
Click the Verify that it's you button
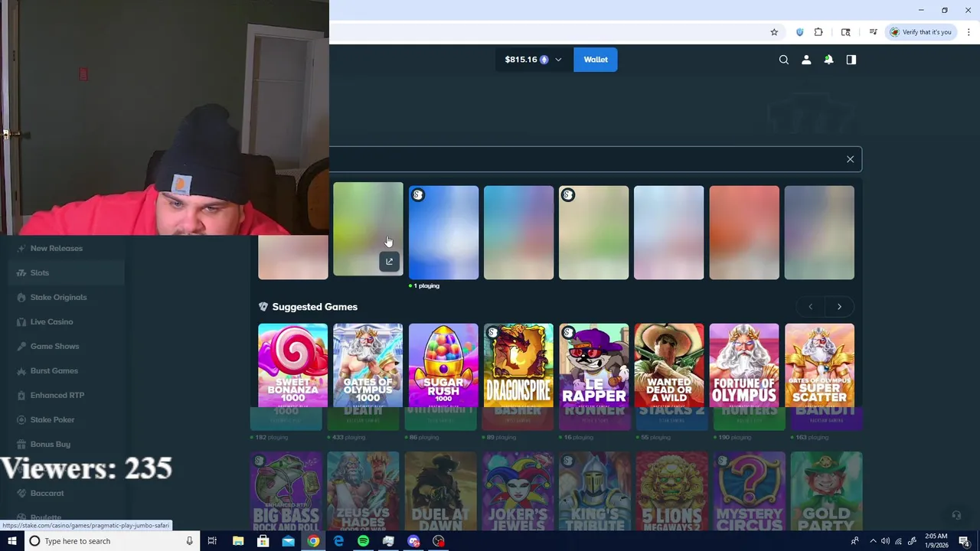pos(920,32)
